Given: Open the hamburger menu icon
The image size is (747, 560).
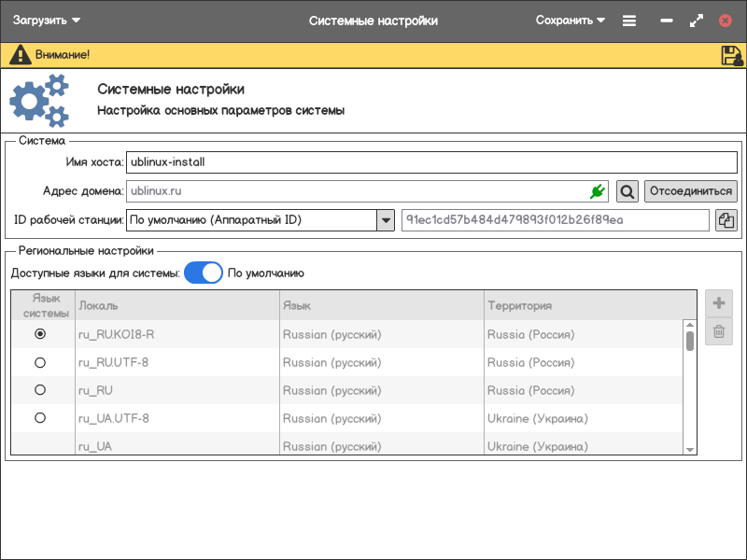Looking at the screenshot, I should click(x=629, y=21).
